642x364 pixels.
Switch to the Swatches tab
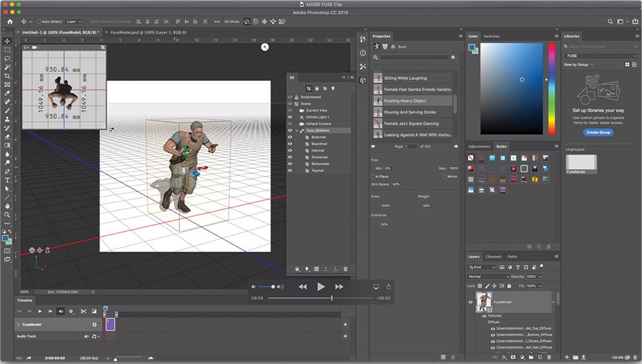(491, 36)
